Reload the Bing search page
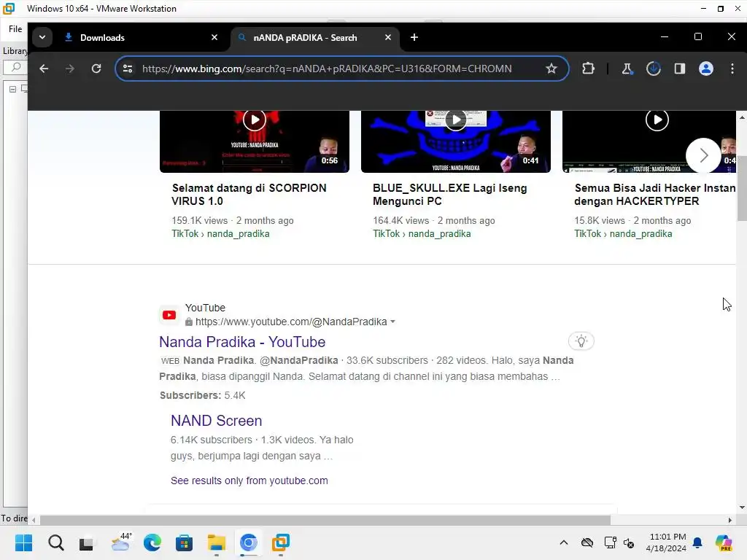 tap(96, 69)
